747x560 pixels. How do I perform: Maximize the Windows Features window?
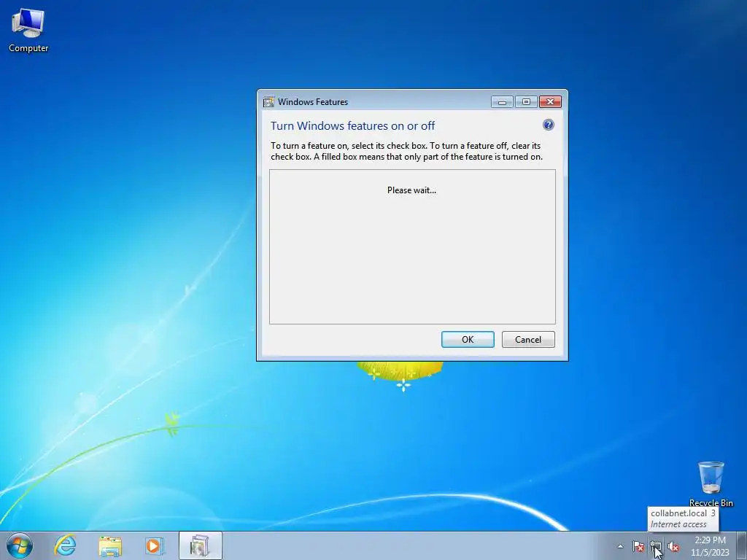(x=526, y=101)
